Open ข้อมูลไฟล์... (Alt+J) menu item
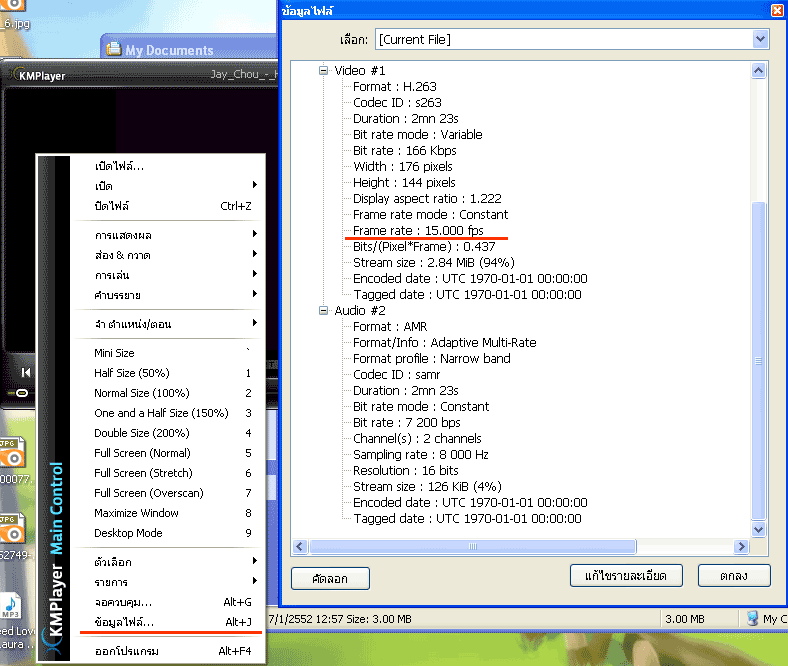 point(124,622)
